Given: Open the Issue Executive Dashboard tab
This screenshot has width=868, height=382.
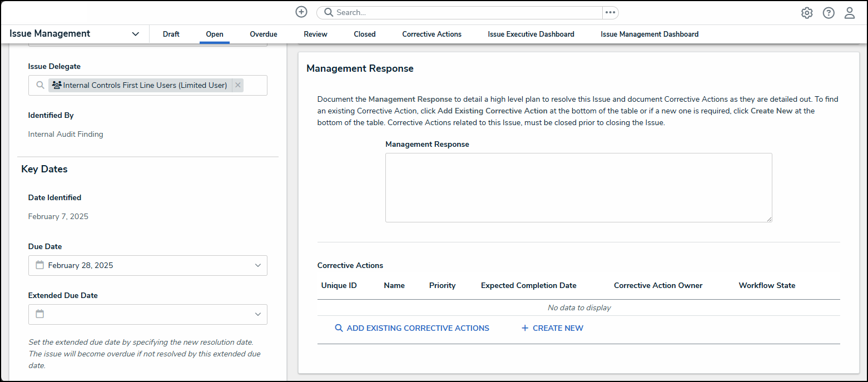Looking at the screenshot, I should pyautogui.click(x=530, y=34).
